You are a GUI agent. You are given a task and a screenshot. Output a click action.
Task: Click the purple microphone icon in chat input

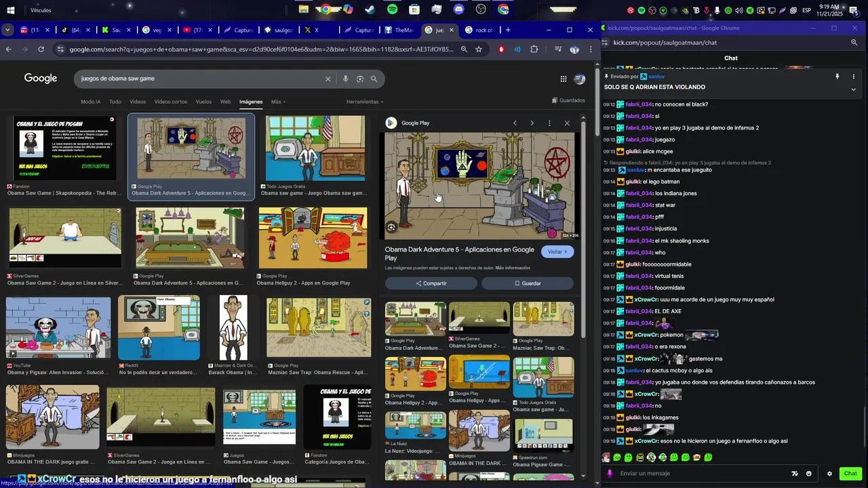coord(610,474)
